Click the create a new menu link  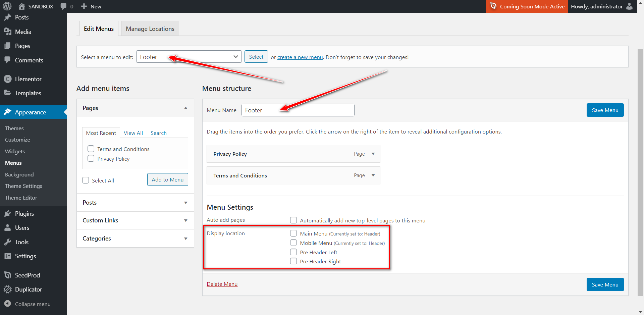click(x=300, y=57)
